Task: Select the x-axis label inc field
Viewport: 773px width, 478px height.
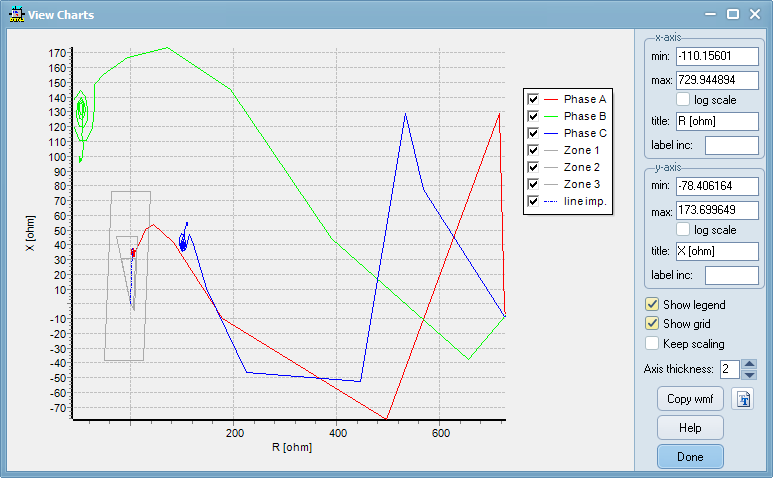Action: [731, 145]
